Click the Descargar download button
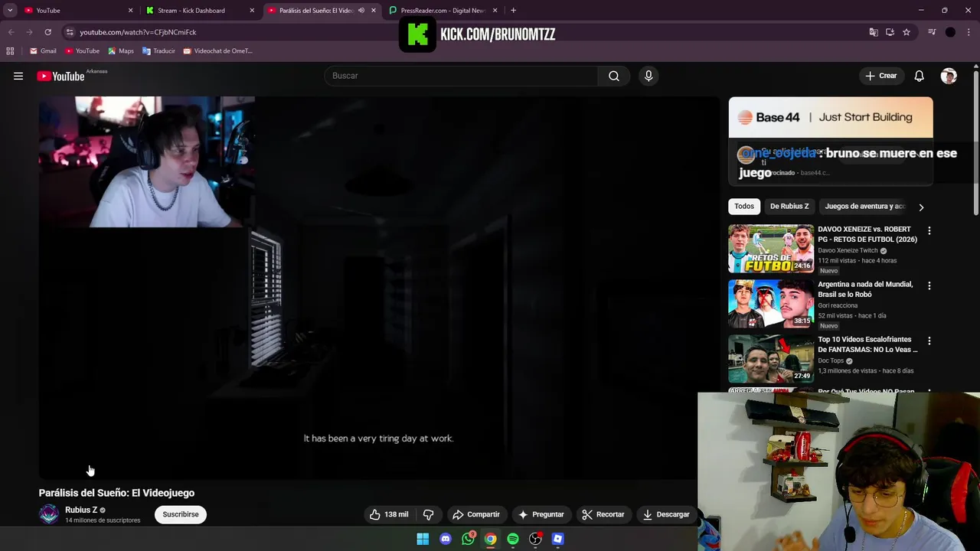Image resolution: width=980 pixels, height=551 pixels. coord(666,514)
